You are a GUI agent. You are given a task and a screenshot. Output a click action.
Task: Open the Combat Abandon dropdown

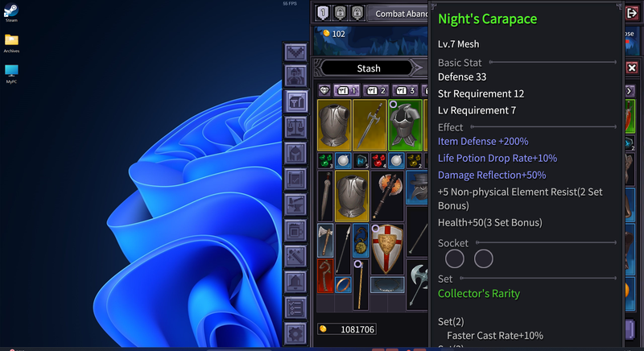[x=400, y=14]
